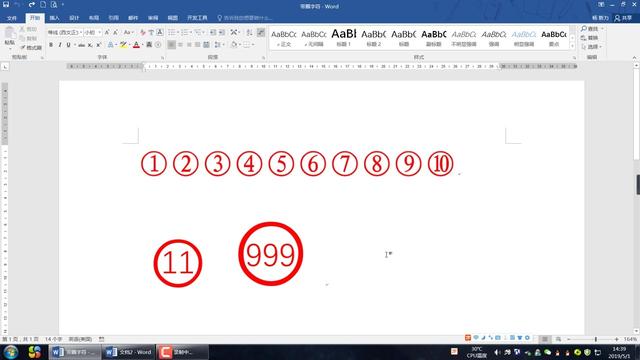Switch to the Layout tab

94,18
